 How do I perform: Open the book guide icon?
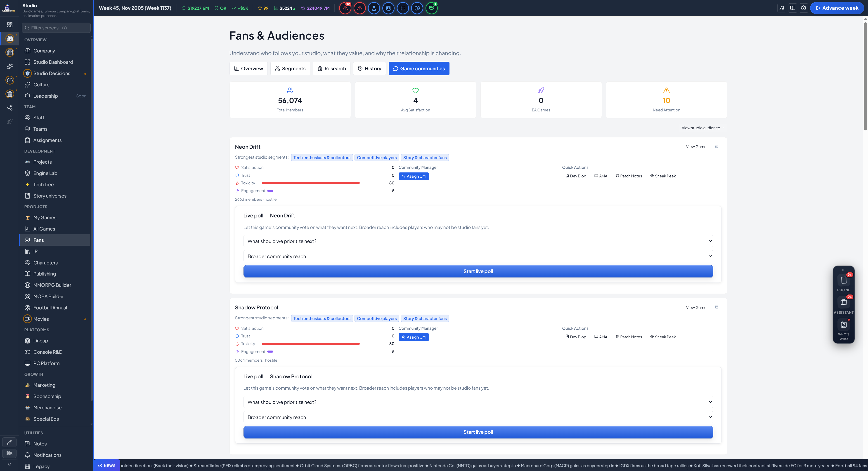point(792,8)
